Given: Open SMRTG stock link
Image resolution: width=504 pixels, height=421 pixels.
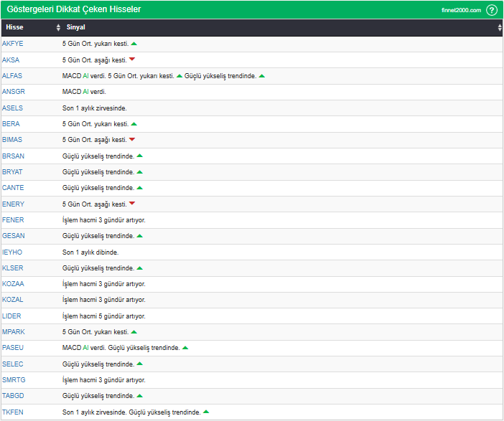Looking at the screenshot, I should pos(14,380).
